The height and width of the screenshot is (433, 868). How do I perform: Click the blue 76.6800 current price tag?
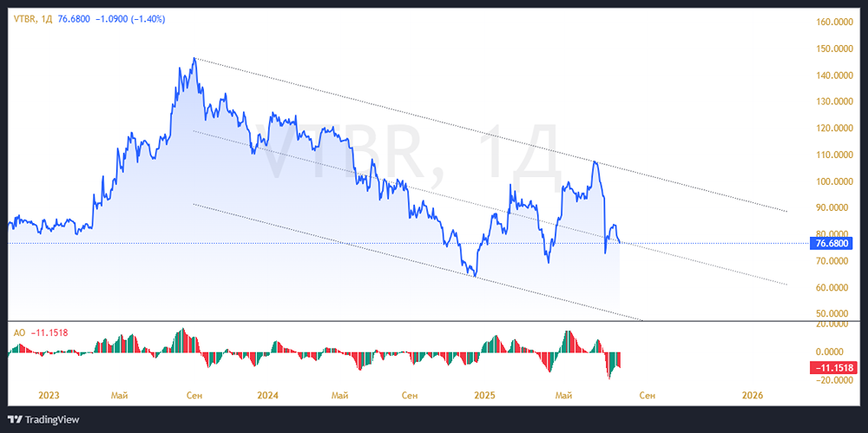(x=830, y=243)
